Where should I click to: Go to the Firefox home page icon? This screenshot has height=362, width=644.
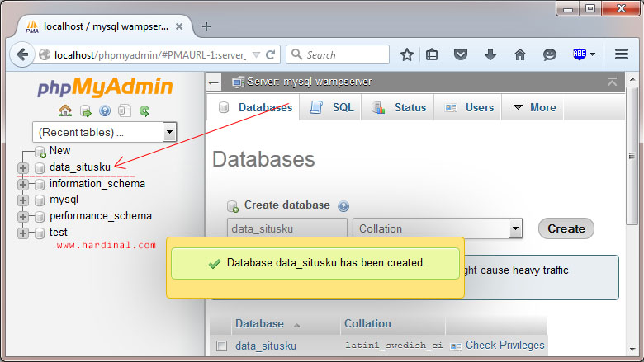point(520,54)
